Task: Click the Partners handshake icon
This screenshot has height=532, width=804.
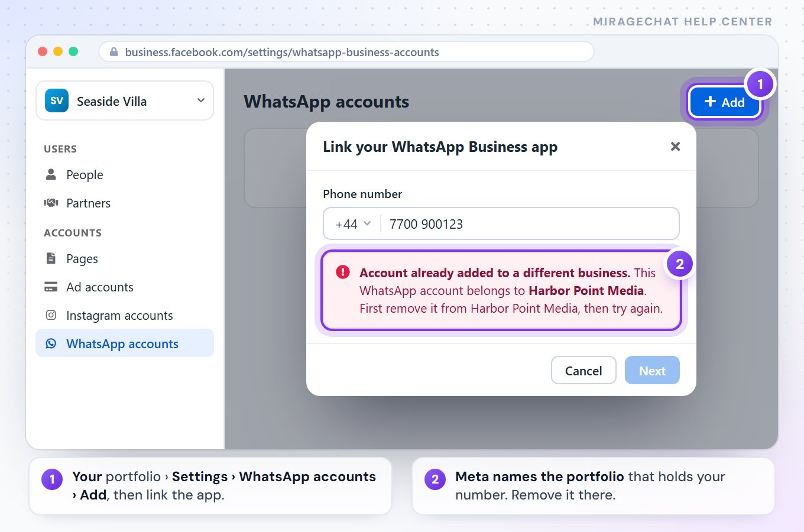Action: pyautogui.click(x=51, y=203)
